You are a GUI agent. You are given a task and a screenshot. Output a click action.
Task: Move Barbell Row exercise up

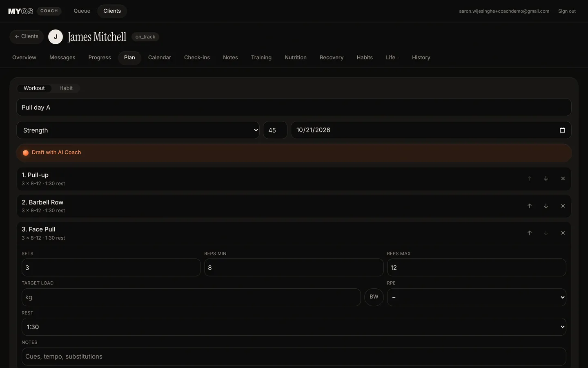click(x=530, y=206)
